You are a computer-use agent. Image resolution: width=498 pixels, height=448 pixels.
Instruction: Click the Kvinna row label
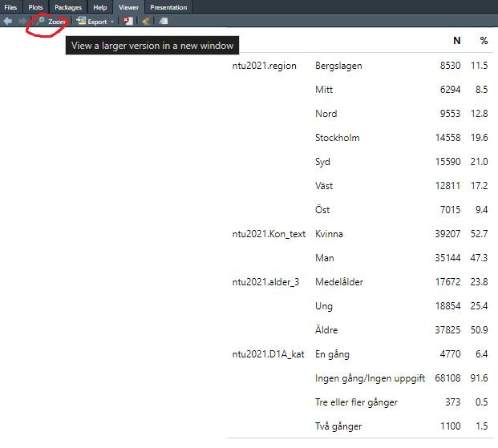pos(329,234)
